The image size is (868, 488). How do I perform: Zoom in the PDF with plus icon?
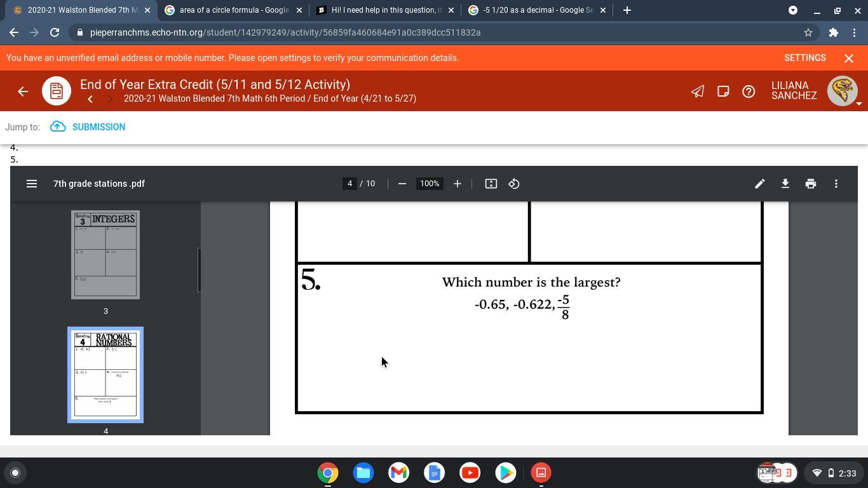[x=457, y=184]
